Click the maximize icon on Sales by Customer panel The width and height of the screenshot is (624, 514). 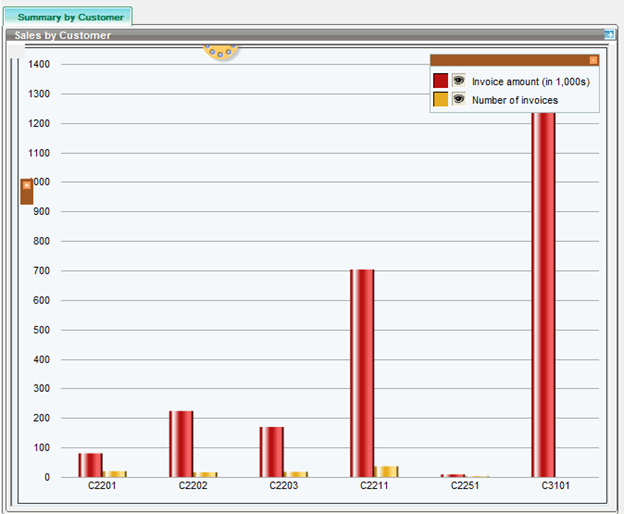click(608, 35)
